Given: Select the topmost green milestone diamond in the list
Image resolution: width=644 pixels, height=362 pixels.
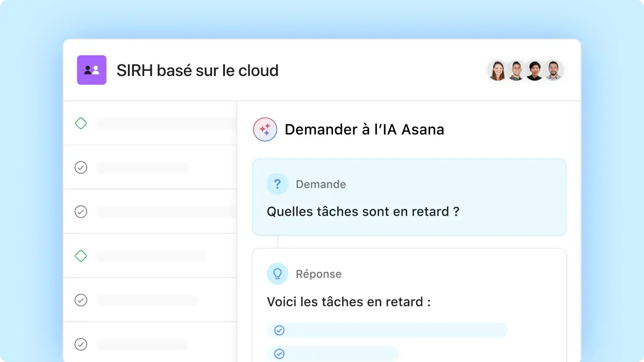Looking at the screenshot, I should click(81, 123).
